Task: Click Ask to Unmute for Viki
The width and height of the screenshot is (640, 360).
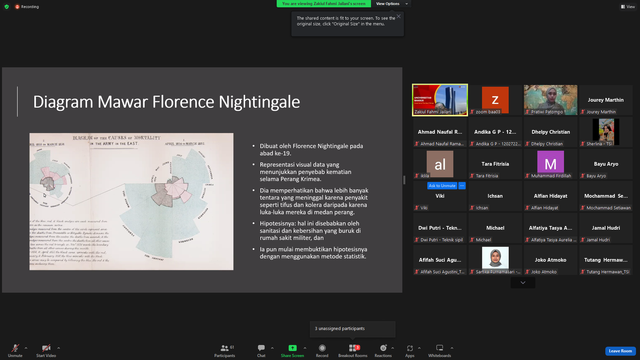Action: [x=442, y=186]
